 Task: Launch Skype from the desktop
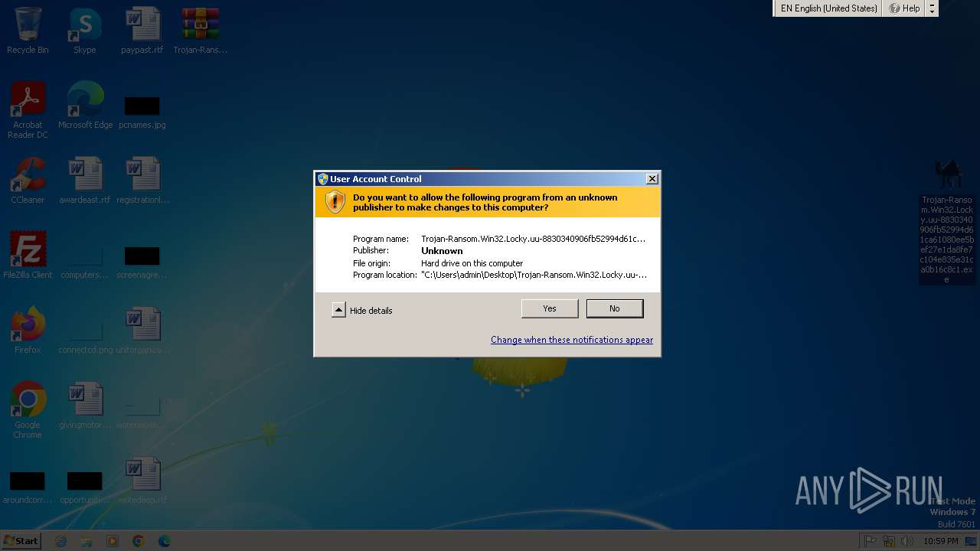pyautogui.click(x=85, y=31)
